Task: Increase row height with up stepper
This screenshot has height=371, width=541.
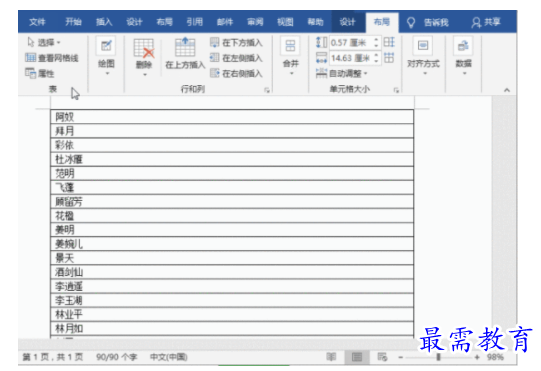Action: click(376, 40)
